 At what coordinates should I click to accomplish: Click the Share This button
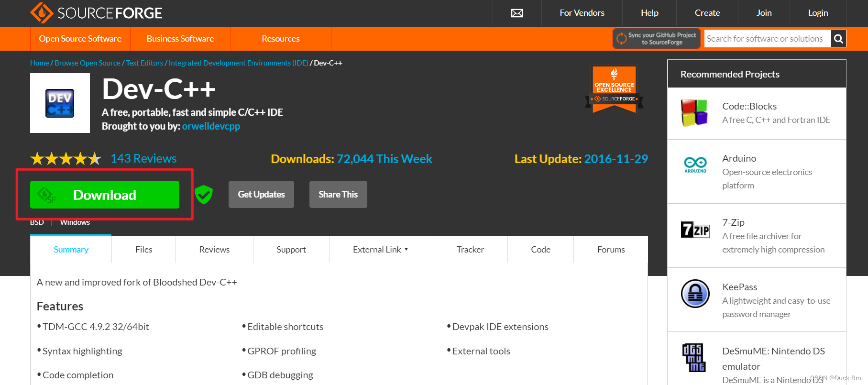(x=338, y=194)
